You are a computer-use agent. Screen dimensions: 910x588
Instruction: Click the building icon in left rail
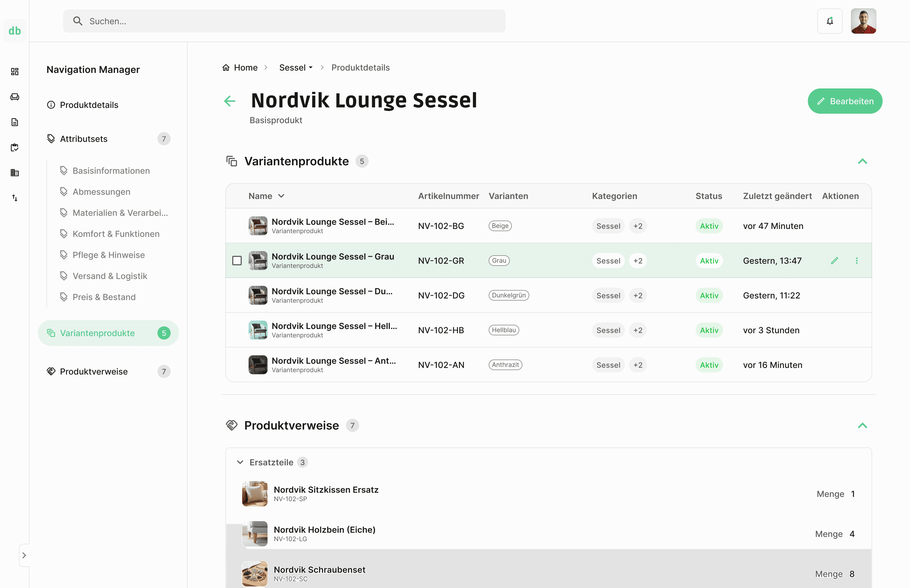coord(14,173)
